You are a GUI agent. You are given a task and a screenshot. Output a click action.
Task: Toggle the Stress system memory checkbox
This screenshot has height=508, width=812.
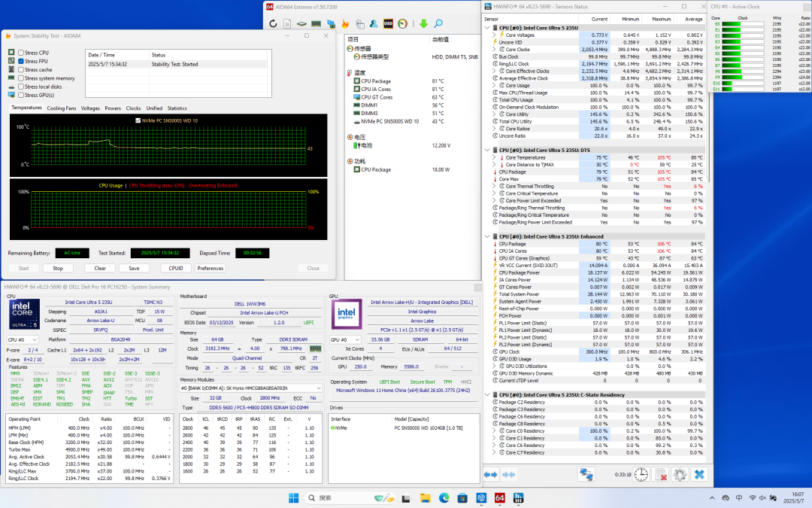pos(21,78)
